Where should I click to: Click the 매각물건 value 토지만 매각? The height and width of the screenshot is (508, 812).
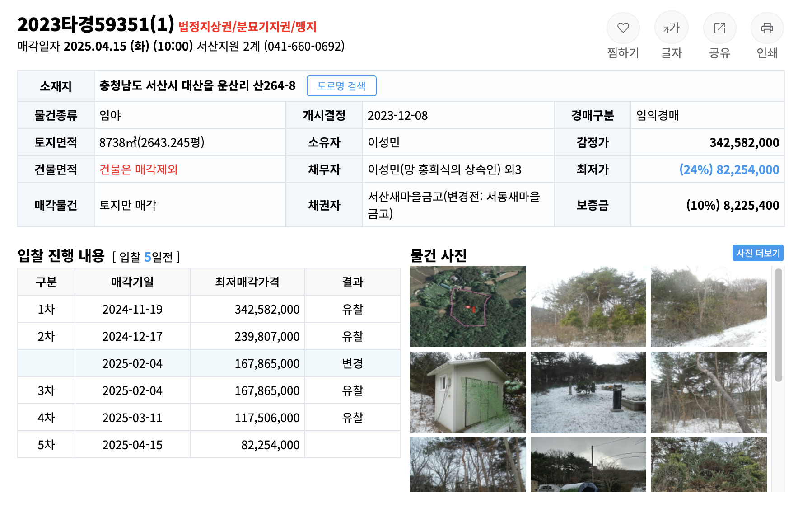click(128, 206)
